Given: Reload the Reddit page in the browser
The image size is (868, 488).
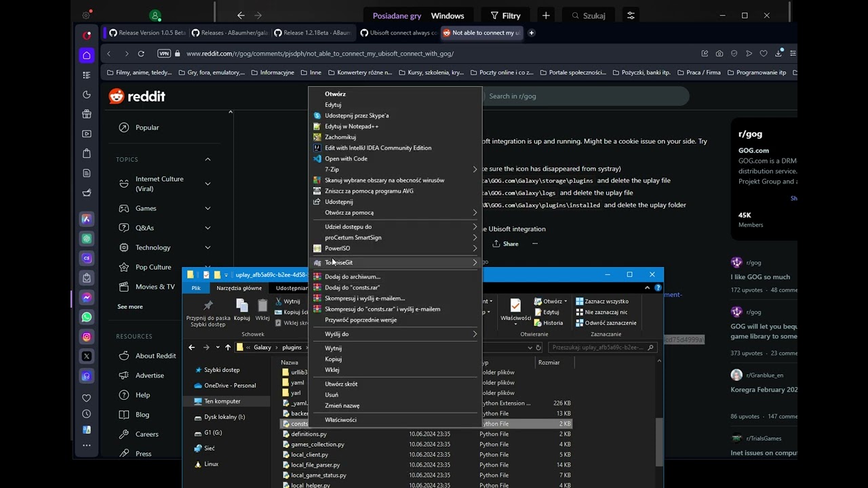Looking at the screenshot, I should click(141, 54).
